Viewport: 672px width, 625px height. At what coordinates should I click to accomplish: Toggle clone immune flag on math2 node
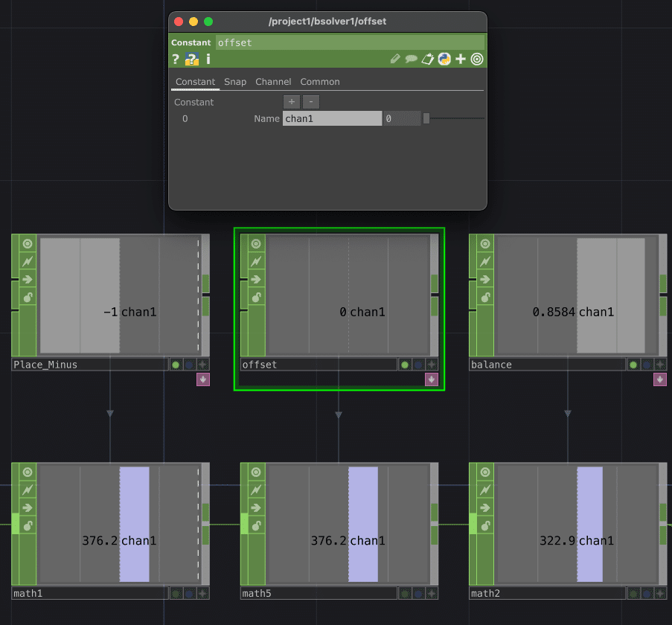coord(485,490)
